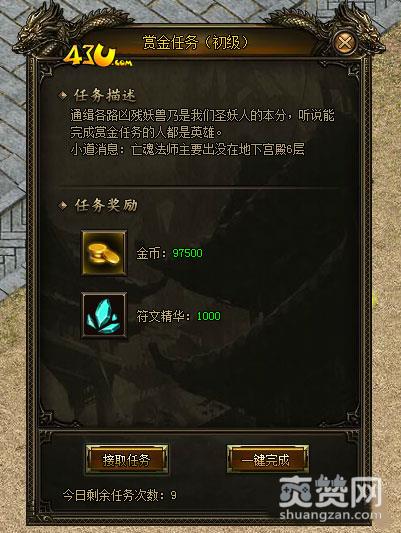Click the shuangzan.com watermark text
401x533 pixels.
click(x=330, y=515)
